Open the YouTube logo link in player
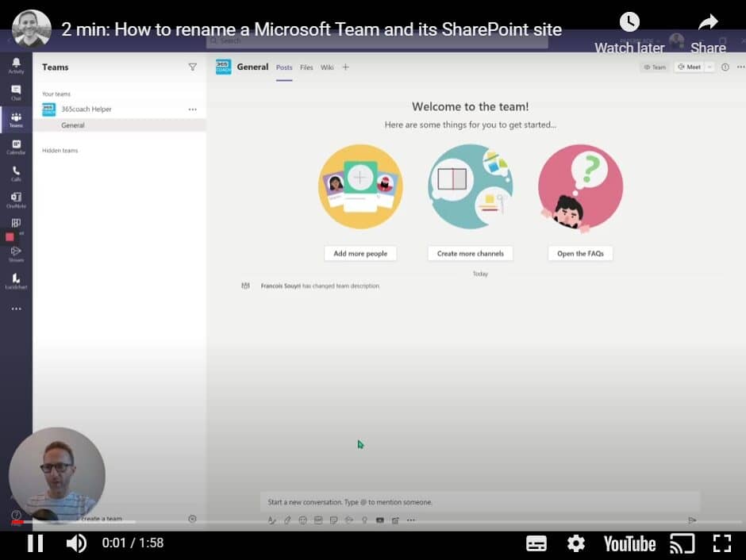Viewport: 746px width, 560px height. point(629,544)
